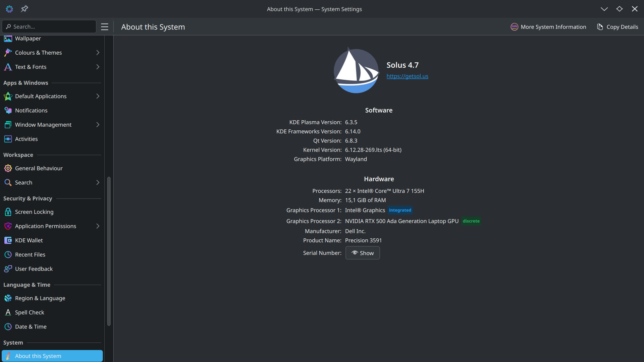Open the Date & Time settings page
Screen dimensions: 644x362
click(x=31, y=327)
